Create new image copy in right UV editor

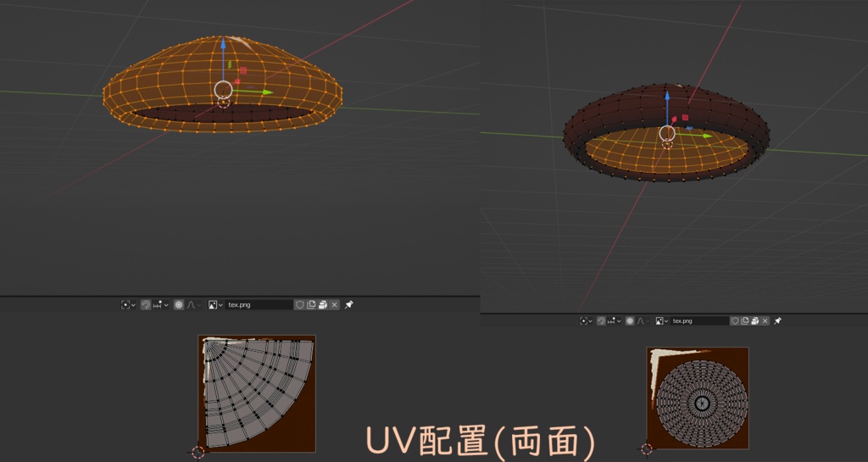(x=745, y=321)
